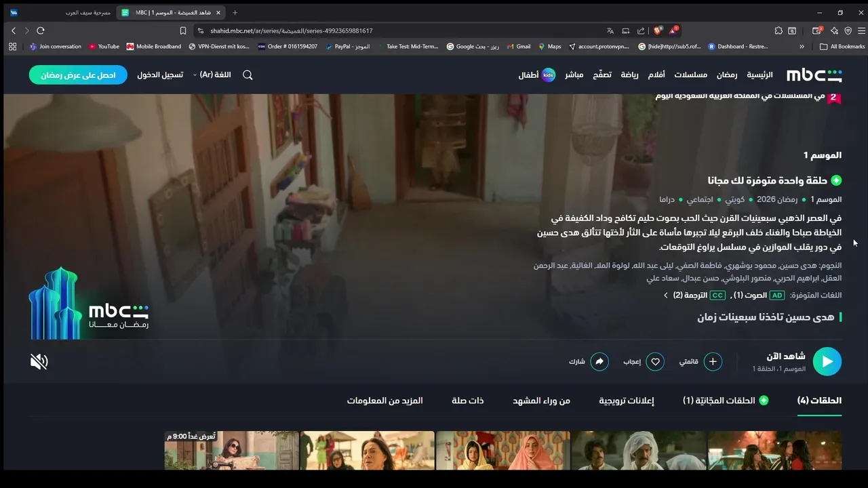868x488 pixels.
Task: Close the MBC Shahid tab
Action: pyautogui.click(x=218, y=12)
